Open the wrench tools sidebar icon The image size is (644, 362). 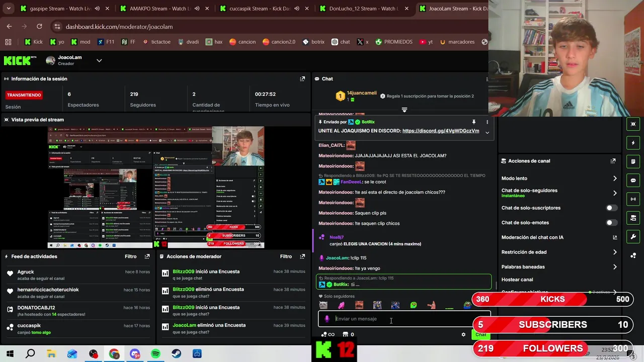tap(633, 236)
